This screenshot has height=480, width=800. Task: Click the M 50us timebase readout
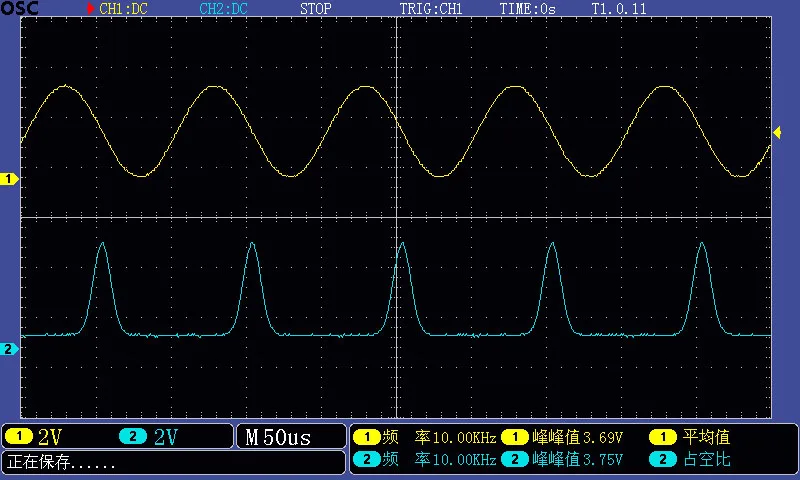coord(278,437)
